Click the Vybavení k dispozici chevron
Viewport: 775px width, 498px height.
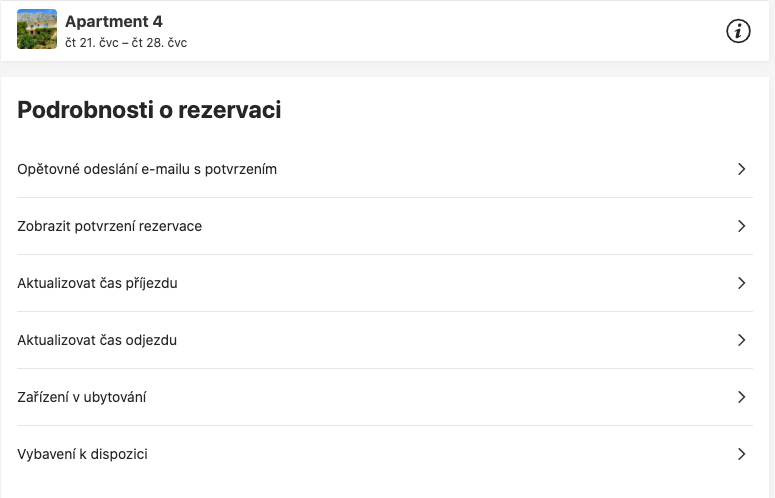(741, 454)
